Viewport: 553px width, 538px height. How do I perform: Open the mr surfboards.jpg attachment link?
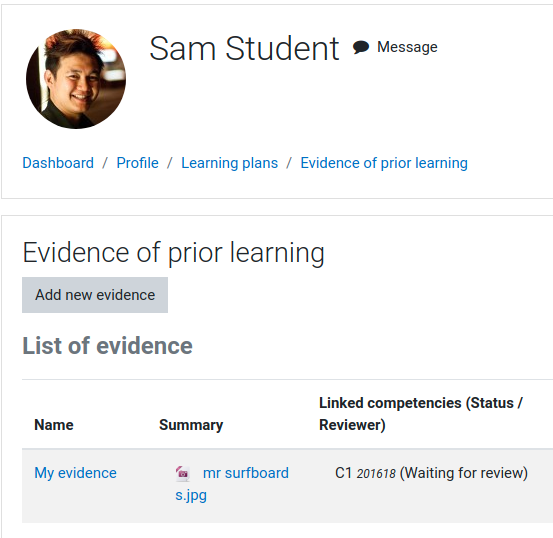click(232, 484)
